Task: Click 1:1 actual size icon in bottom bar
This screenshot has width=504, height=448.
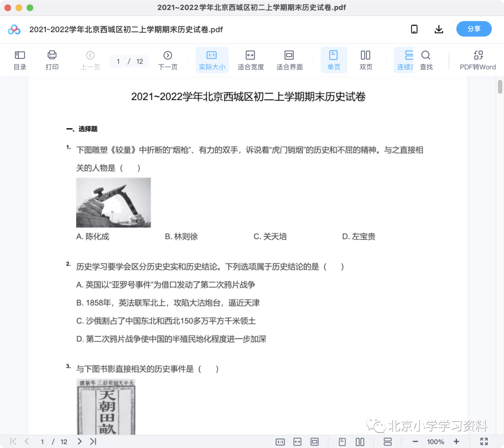Action: 280,442
